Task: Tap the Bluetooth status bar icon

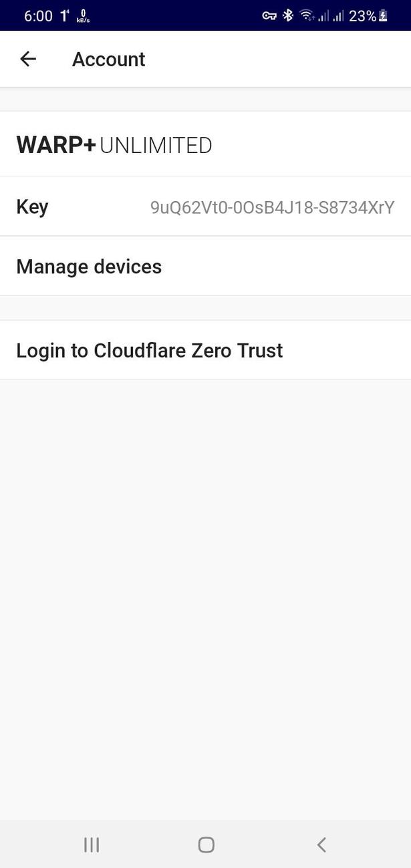Action: pyautogui.click(x=288, y=15)
